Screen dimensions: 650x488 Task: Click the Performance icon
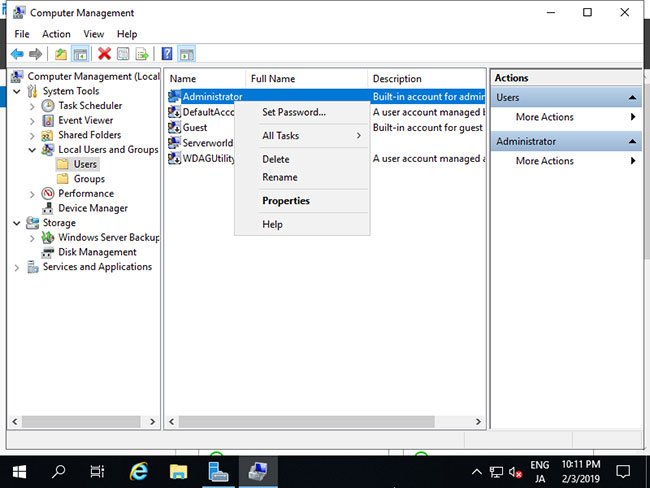click(48, 194)
